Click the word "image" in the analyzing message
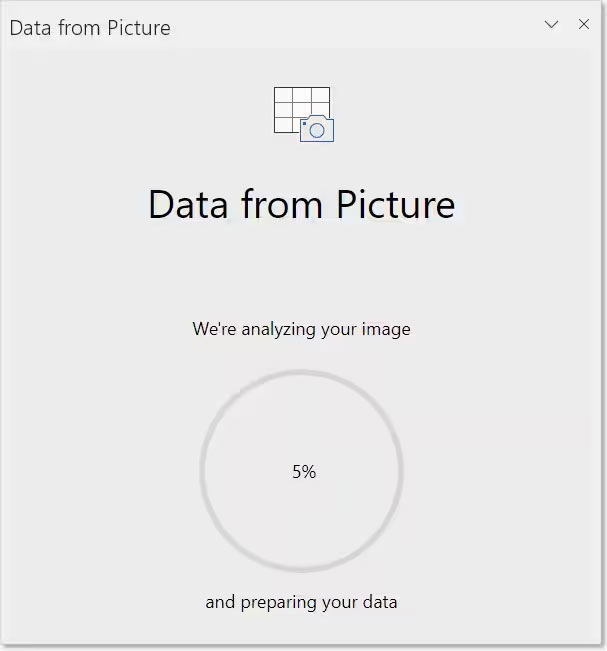This screenshot has height=651, width=607. (386, 328)
